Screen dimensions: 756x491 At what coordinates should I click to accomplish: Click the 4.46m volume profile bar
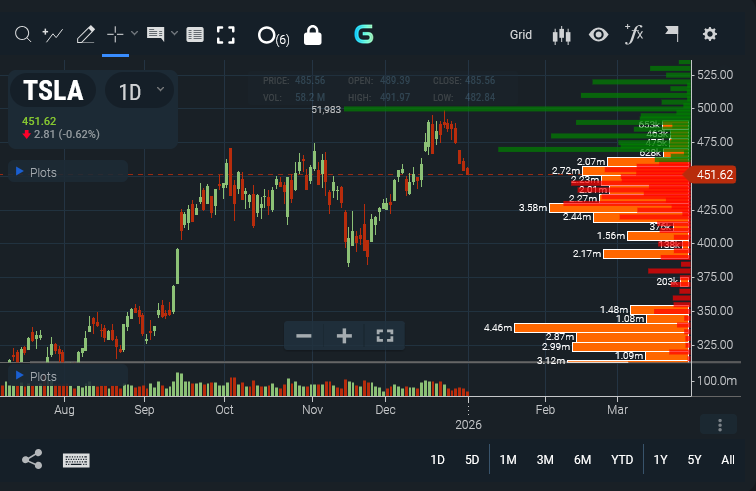601,328
